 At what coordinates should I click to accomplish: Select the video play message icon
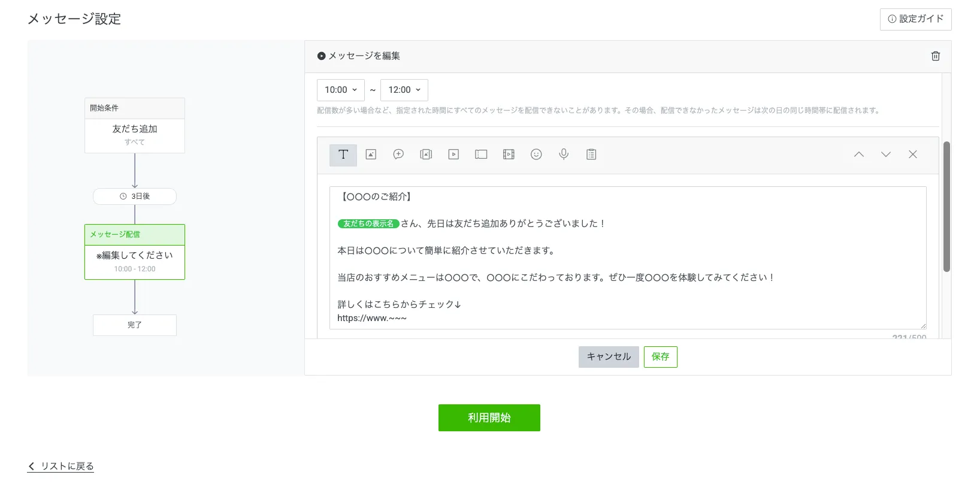[453, 155]
